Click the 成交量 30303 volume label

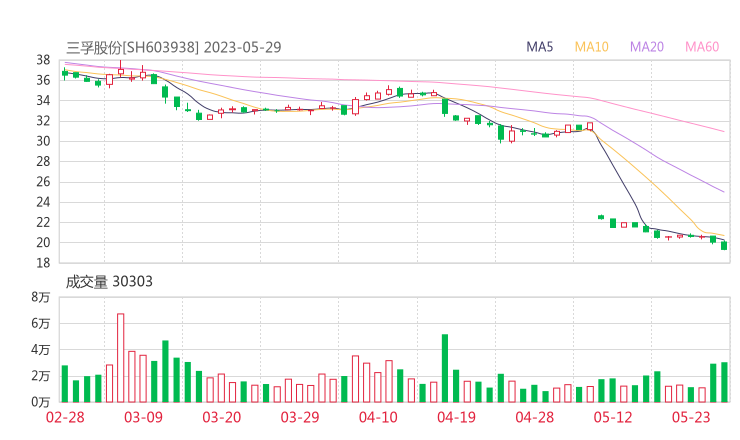tap(109, 282)
